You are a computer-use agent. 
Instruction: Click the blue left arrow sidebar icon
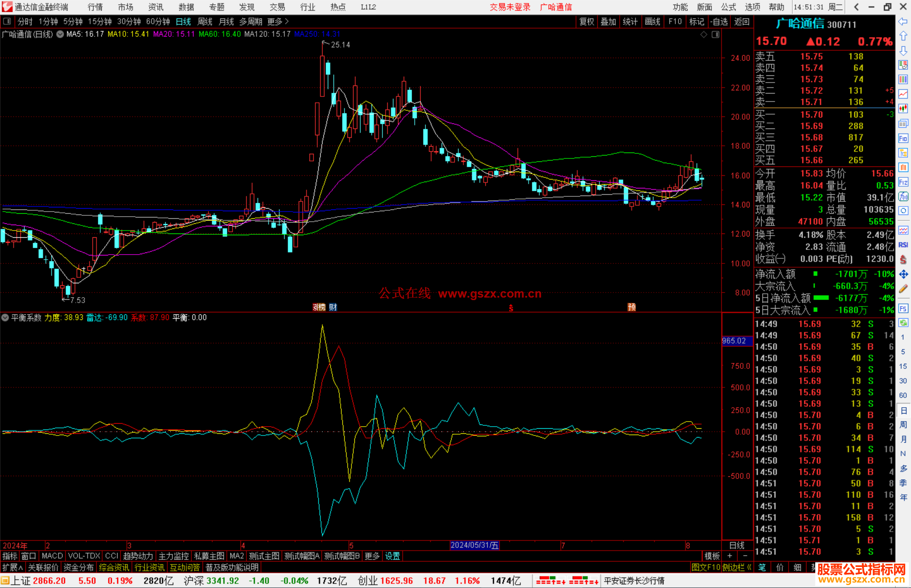903,21
